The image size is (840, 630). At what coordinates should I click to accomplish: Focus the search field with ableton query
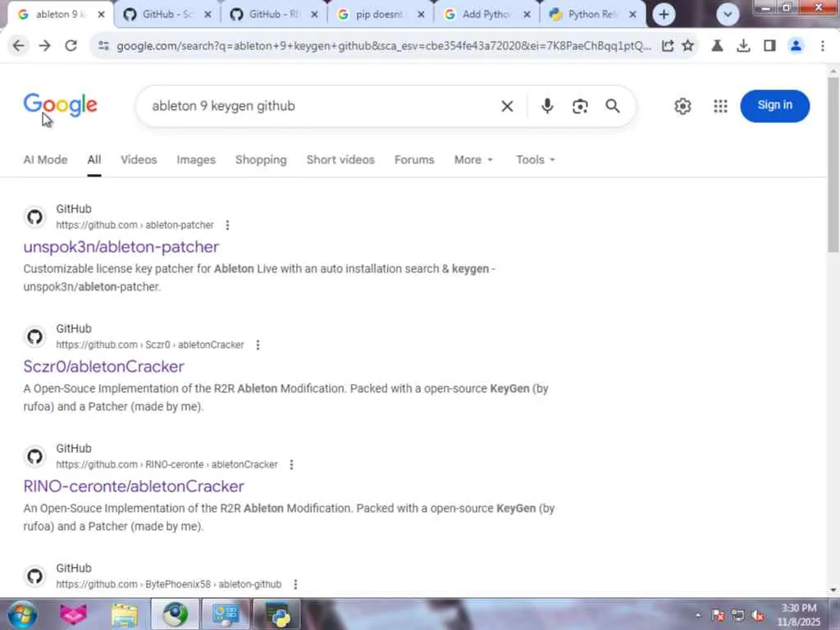click(322, 106)
